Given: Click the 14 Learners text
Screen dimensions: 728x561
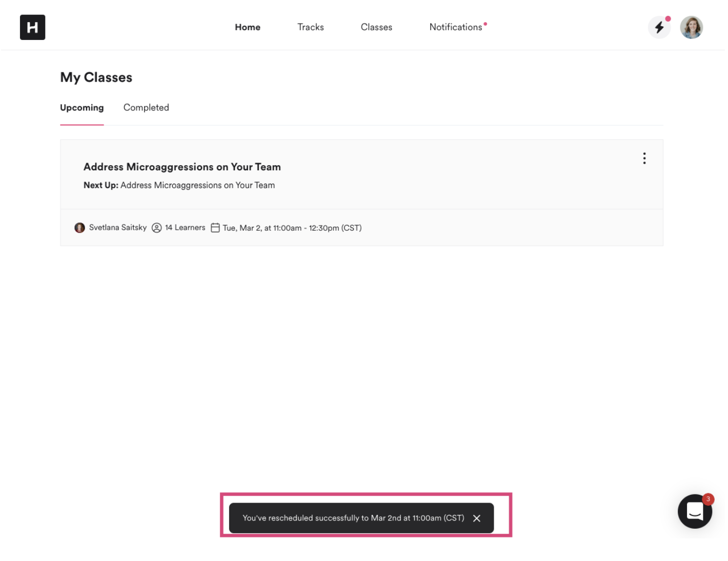Looking at the screenshot, I should (185, 227).
